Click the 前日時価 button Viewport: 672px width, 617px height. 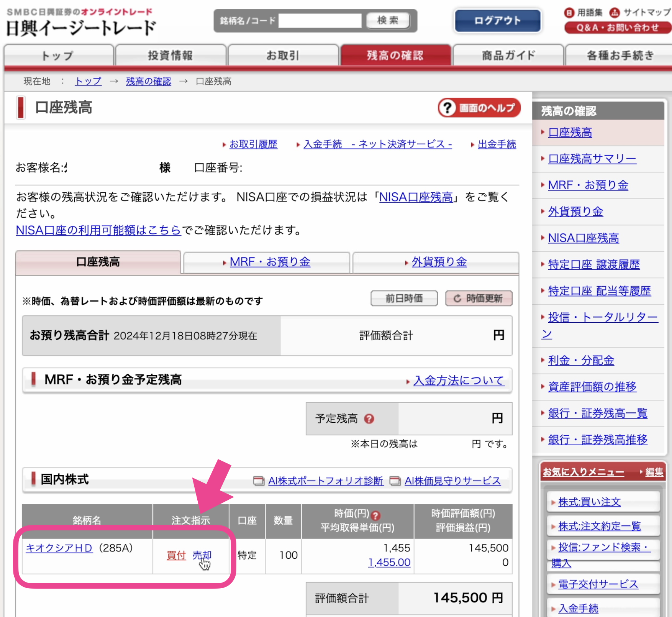coord(403,298)
